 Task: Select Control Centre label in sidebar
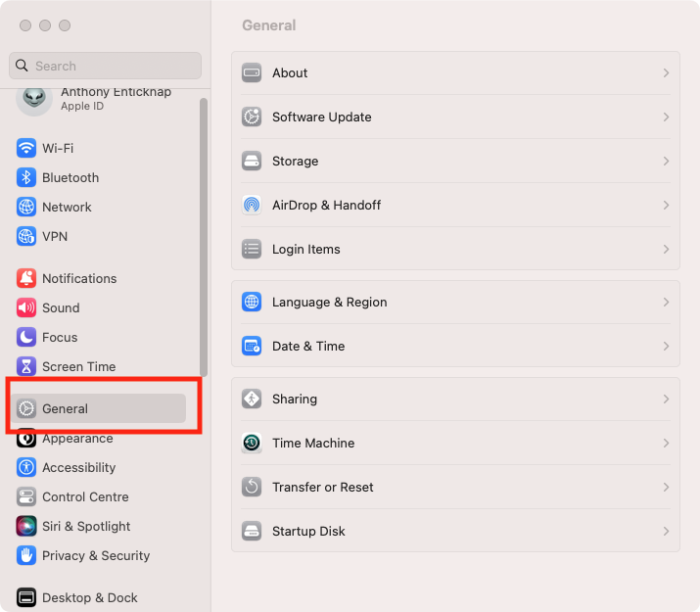(x=85, y=496)
